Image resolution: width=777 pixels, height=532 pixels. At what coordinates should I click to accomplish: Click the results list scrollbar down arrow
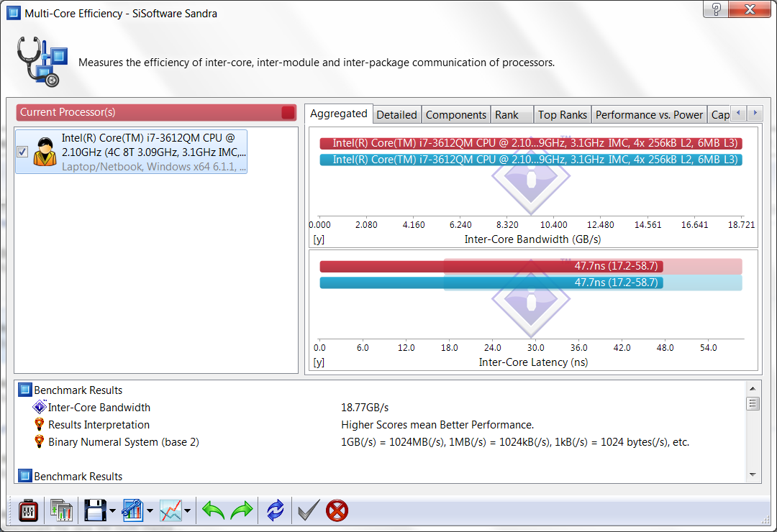click(753, 474)
